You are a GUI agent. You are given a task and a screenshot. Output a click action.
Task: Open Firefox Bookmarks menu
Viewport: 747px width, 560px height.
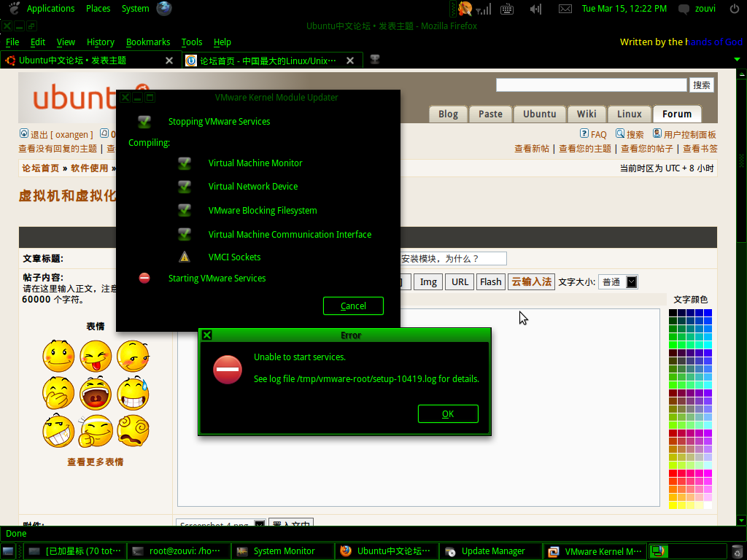click(x=148, y=42)
